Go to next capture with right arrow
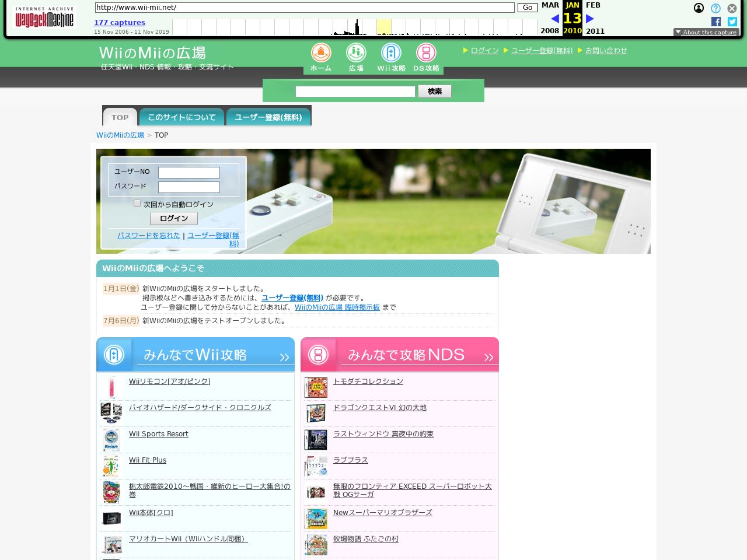This screenshot has height=560, width=747. pos(590,19)
